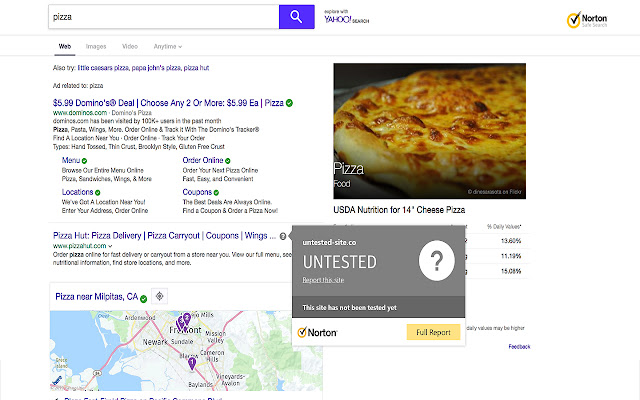This screenshot has height=400, width=640.
Task: Click the green checkmark next to Coupons
Action: (218, 191)
